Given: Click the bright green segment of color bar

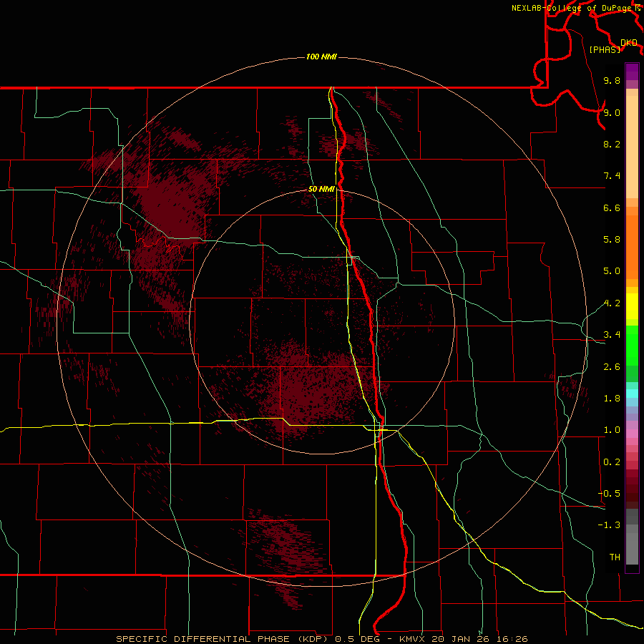Looking at the screenshot, I should click(x=632, y=346).
